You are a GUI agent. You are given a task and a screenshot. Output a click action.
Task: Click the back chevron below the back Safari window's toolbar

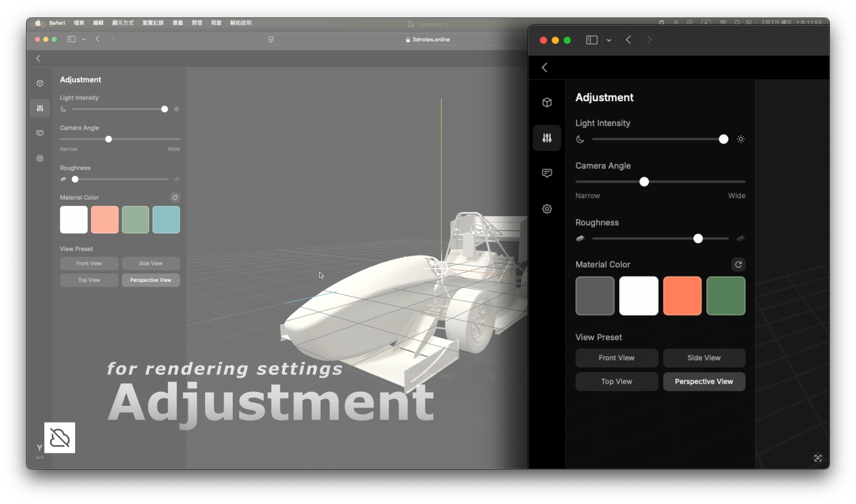point(38,58)
